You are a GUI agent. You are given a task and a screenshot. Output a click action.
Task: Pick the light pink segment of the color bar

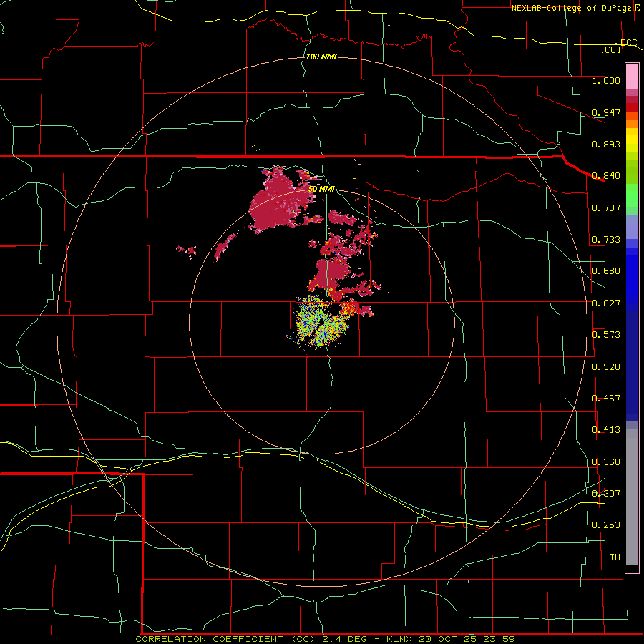click(x=632, y=77)
